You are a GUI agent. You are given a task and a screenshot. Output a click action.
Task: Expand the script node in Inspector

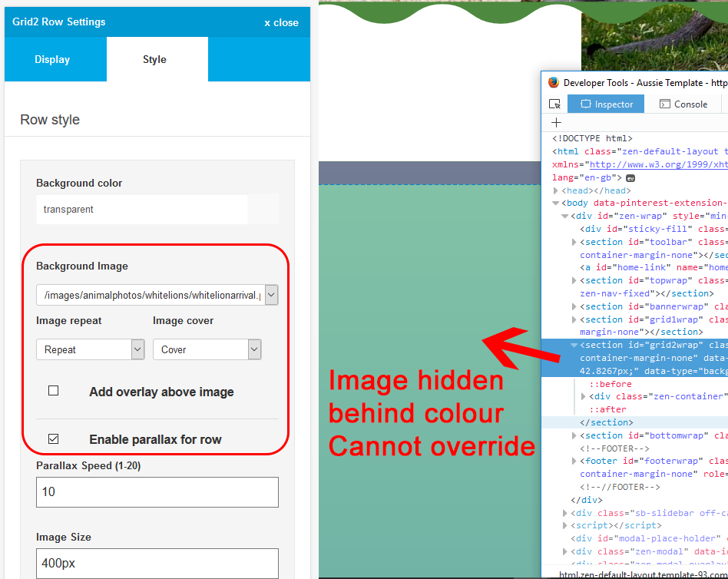565,525
